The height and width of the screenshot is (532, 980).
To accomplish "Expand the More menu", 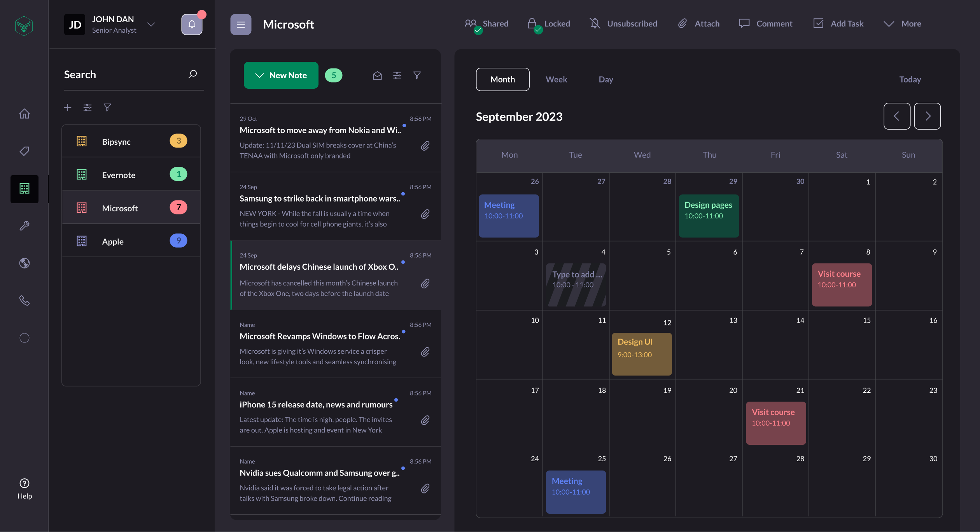I will tap(902, 24).
